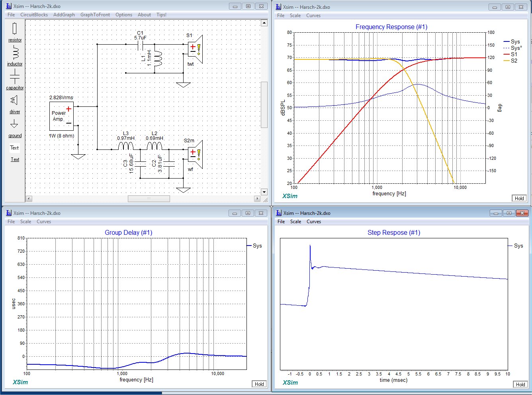Select the ground component tool

pyautogui.click(x=15, y=128)
